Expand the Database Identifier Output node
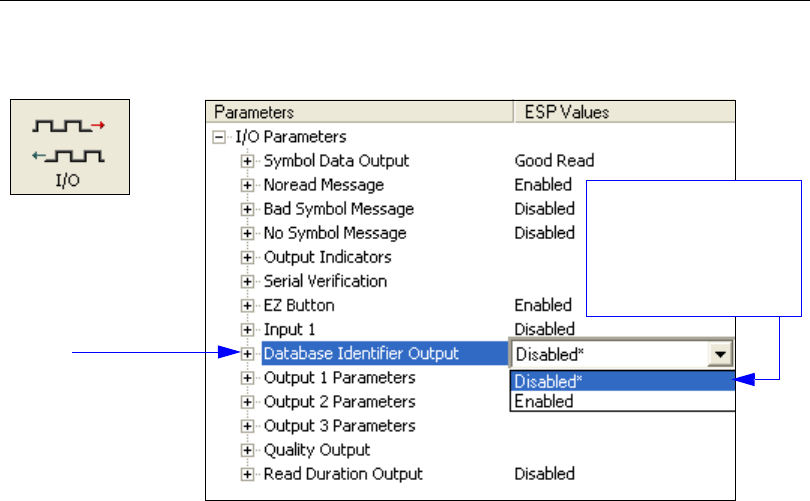The image size is (810, 501). tap(247, 353)
